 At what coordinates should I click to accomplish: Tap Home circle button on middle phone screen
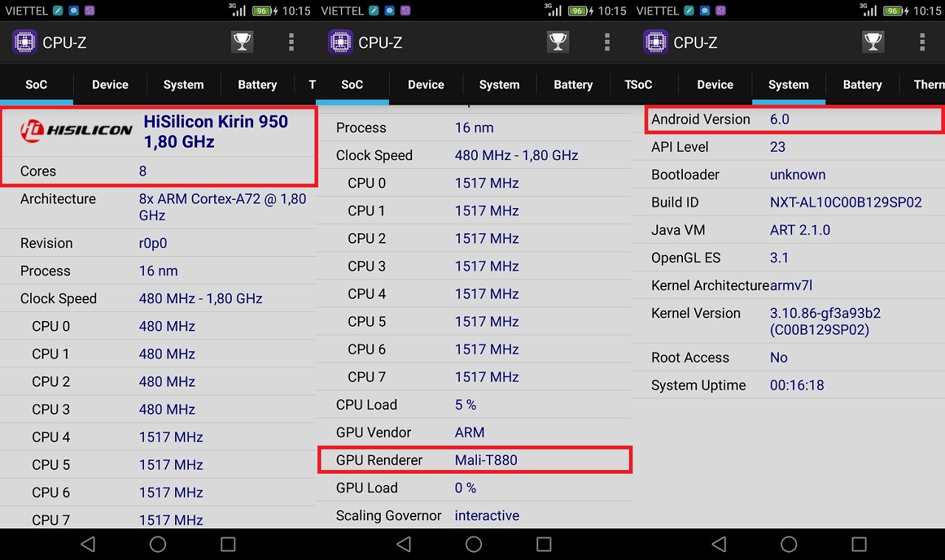click(x=474, y=545)
